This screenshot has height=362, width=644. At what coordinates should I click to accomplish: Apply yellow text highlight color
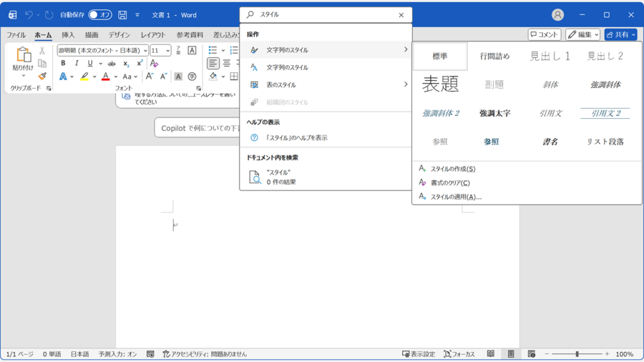point(83,77)
